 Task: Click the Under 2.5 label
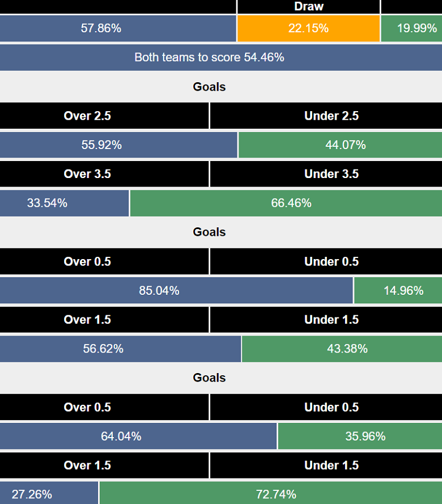[331, 116]
